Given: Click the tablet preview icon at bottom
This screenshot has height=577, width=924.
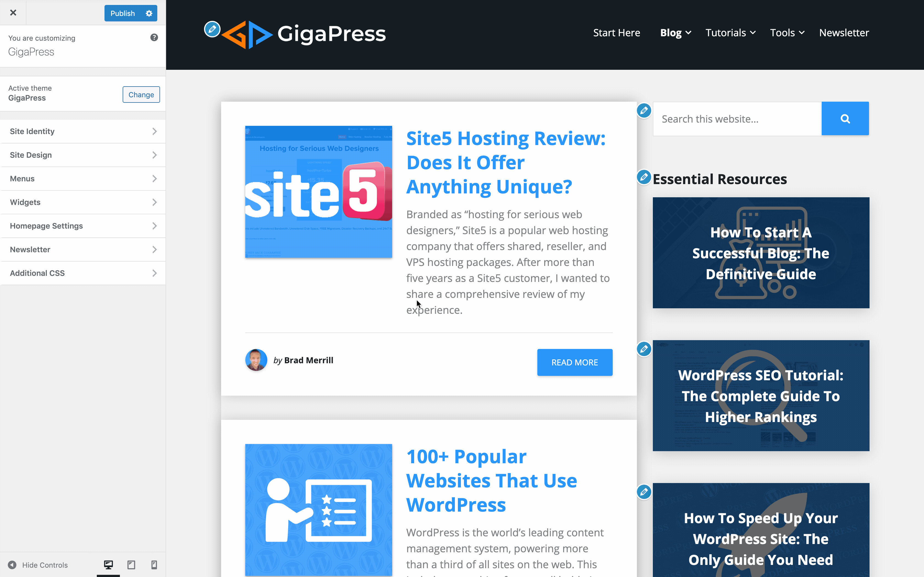Looking at the screenshot, I should click(x=131, y=565).
